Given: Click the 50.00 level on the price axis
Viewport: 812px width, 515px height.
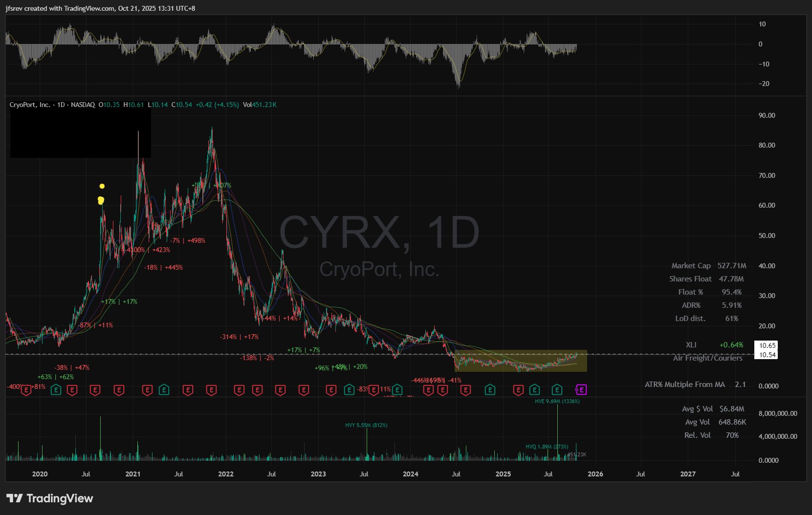Looking at the screenshot, I should (x=767, y=236).
